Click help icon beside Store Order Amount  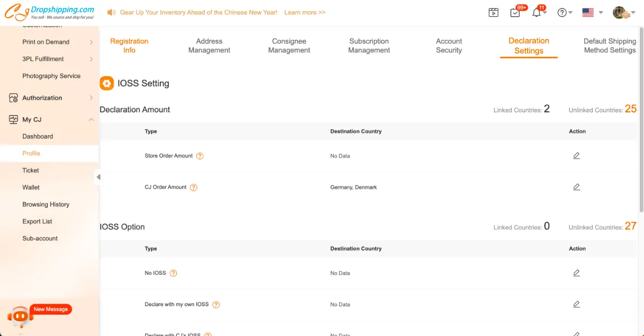point(200,156)
